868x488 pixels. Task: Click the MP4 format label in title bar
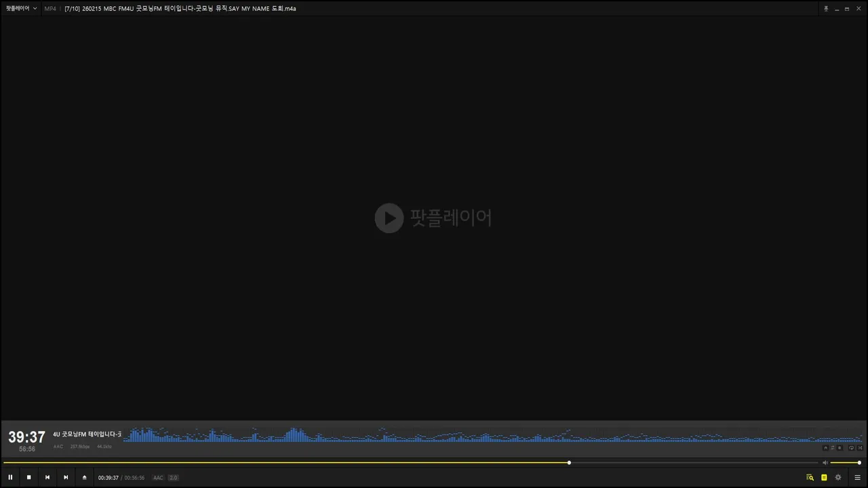50,9
